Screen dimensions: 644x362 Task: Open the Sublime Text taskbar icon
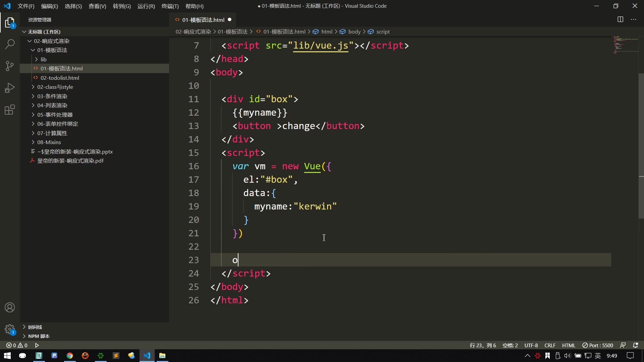(116, 356)
